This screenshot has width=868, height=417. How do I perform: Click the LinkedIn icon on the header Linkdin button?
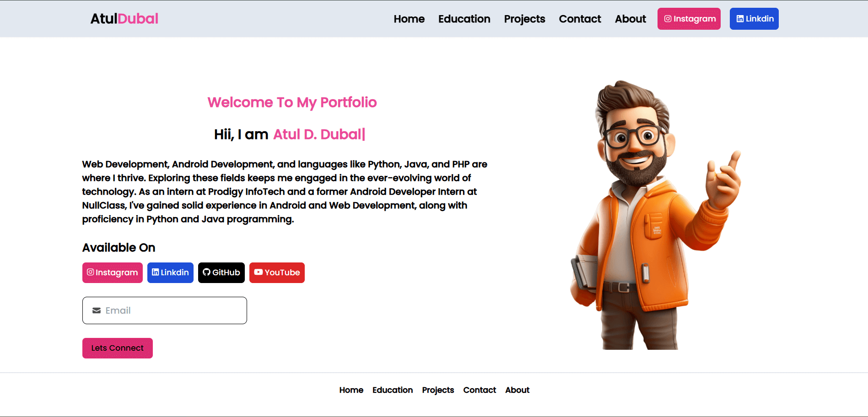[x=740, y=18]
